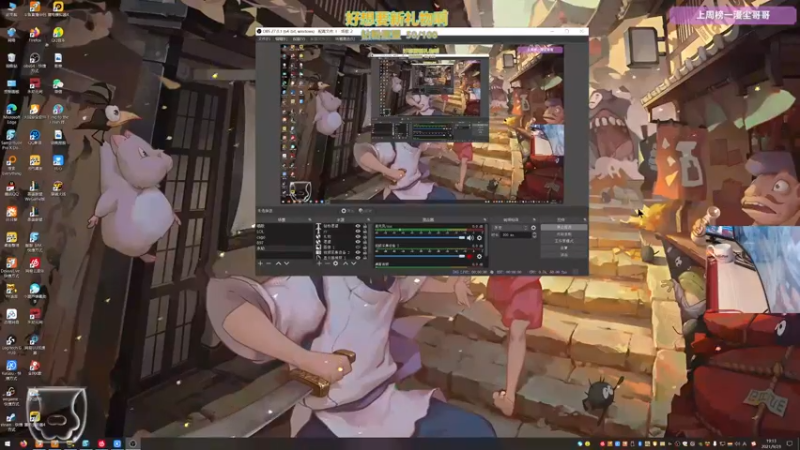Open the taskbar clock and date
Screen dimensions: 800x450
(771, 443)
